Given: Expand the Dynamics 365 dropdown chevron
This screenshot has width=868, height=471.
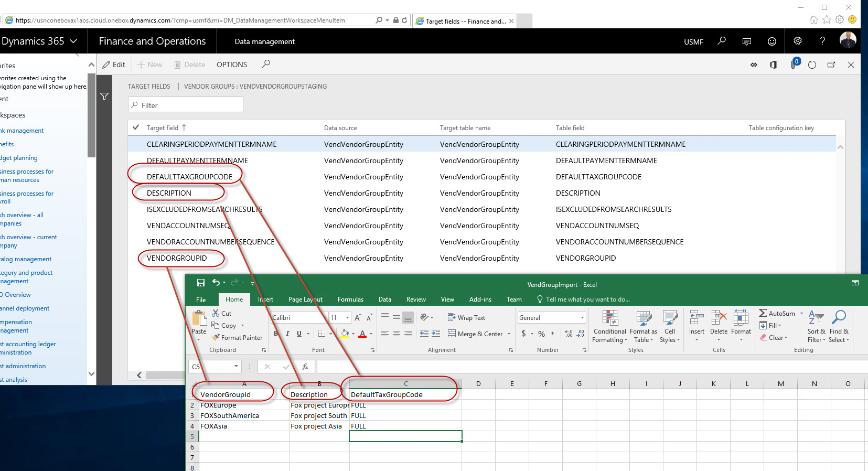Looking at the screenshot, I should tap(73, 41).
